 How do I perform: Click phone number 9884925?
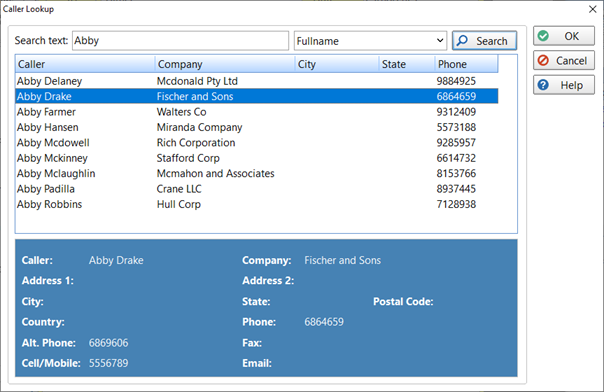[x=456, y=81]
